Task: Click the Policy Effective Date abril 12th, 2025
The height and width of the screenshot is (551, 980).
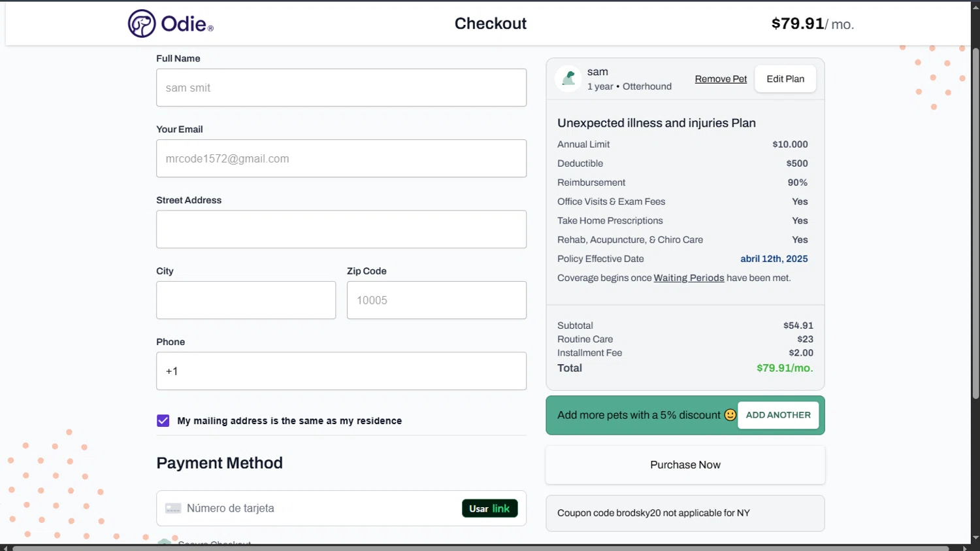Action: pyautogui.click(x=774, y=259)
